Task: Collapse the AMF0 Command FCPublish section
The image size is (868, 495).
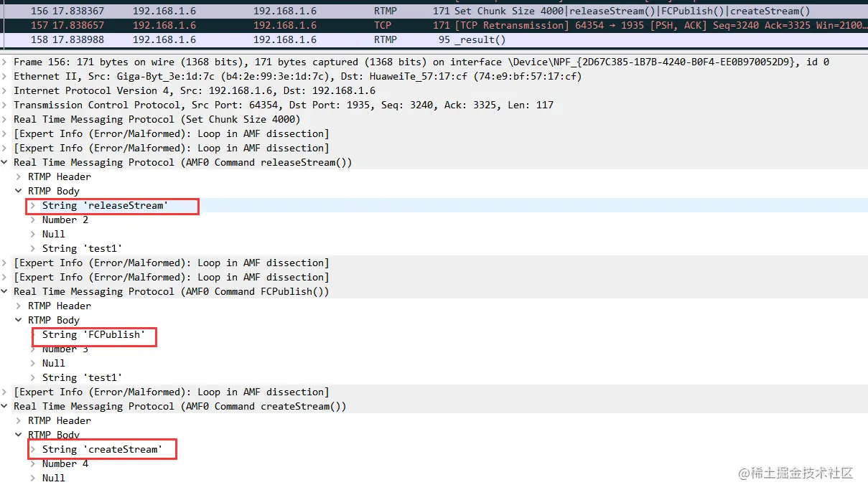Action: click(6, 291)
